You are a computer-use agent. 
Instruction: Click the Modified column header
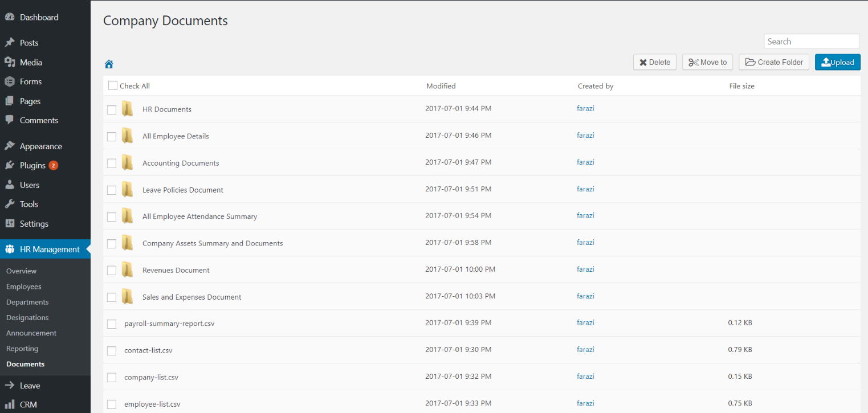coord(441,86)
